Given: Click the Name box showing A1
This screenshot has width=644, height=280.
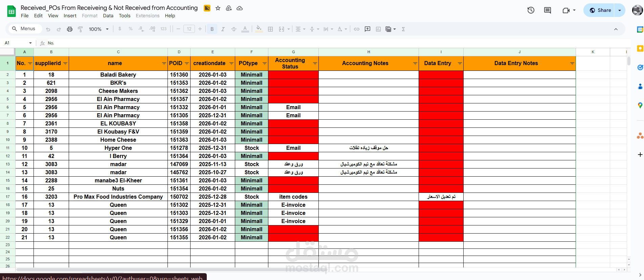Looking at the screenshot, I should (18, 43).
